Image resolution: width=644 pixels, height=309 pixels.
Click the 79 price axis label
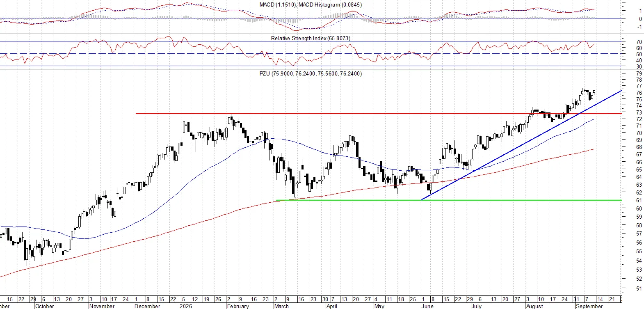tap(639, 74)
